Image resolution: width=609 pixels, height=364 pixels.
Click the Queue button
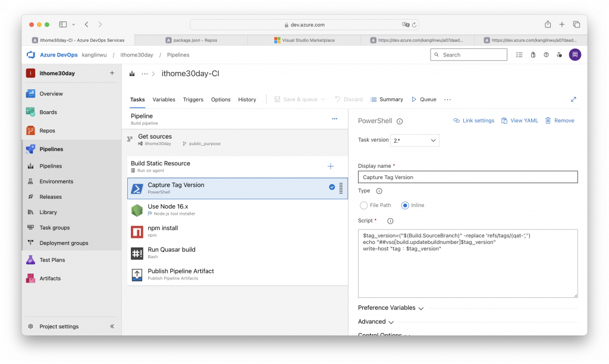click(x=423, y=99)
